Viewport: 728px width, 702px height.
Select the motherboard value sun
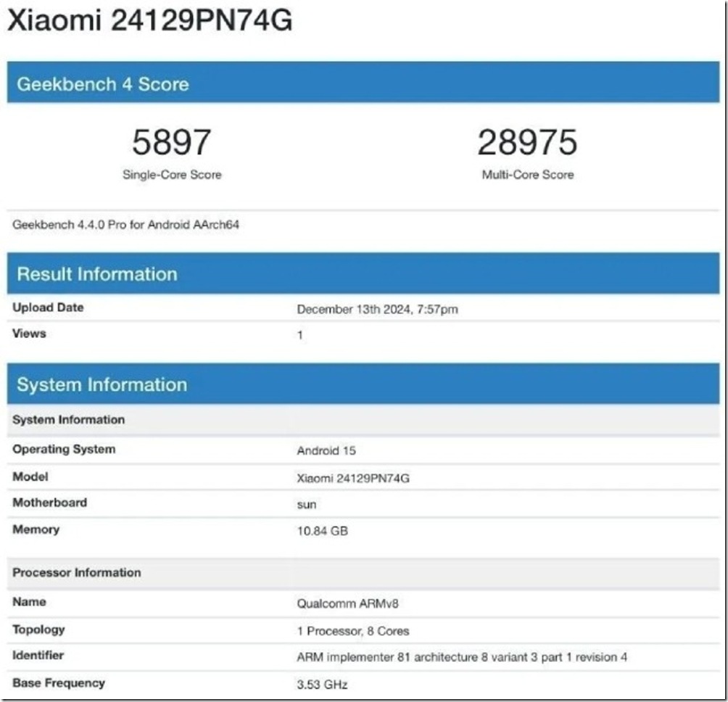tap(307, 505)
